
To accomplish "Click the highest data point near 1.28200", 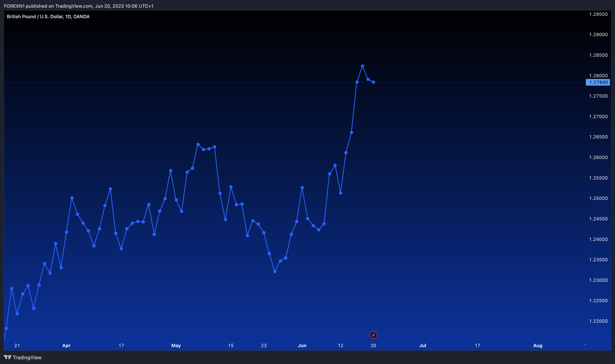I will point(362,66).
